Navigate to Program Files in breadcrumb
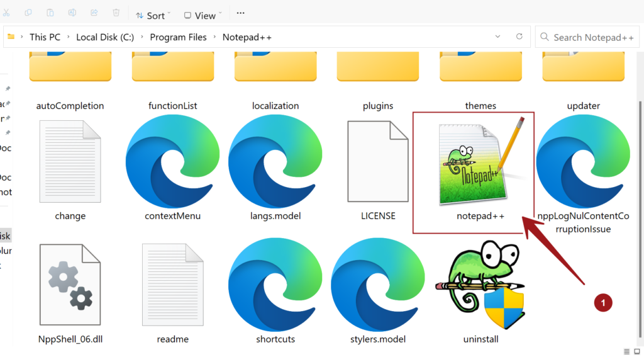 pyautogui.click(x=178, y=37)
